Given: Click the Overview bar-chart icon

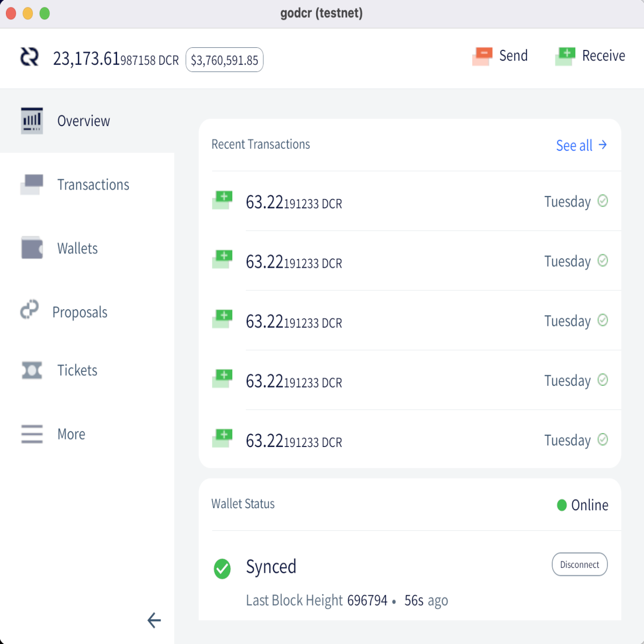Looking at the screenshot, I should click(32, 121).
